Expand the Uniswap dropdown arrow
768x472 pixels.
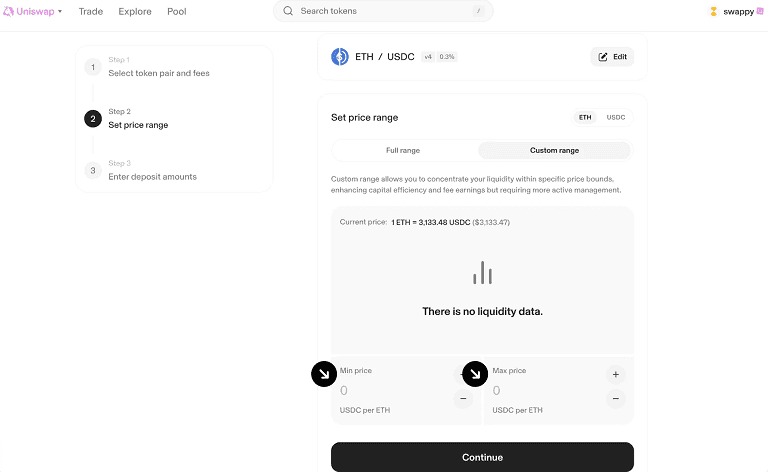pyautogui.click(x=60, y=11)
